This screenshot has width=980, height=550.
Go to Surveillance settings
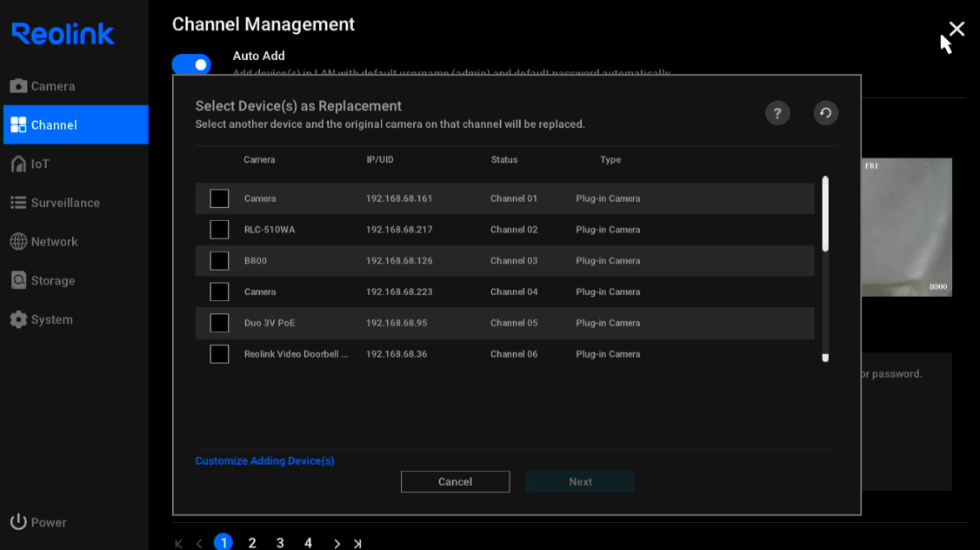click(55, 203)
